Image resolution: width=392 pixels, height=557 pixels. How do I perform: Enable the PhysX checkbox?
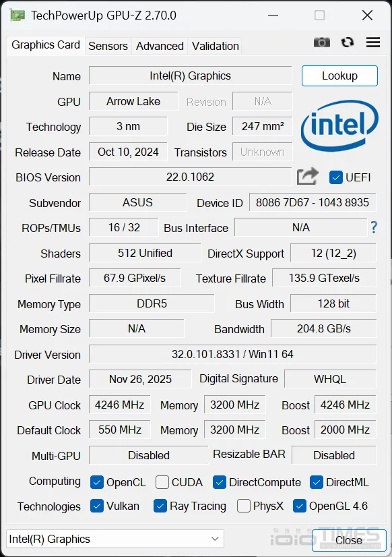tap(243, 506)
